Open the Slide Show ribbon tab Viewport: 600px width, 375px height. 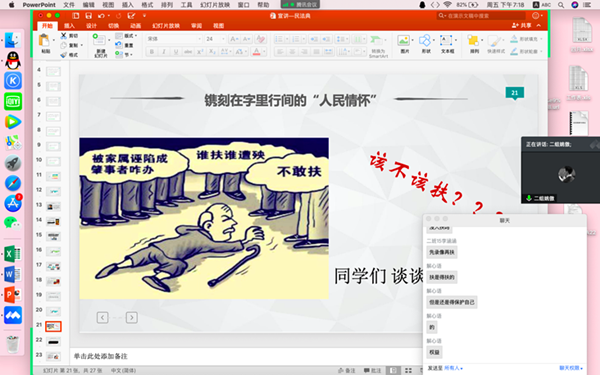pyautogui.click(x=166, y=26)
